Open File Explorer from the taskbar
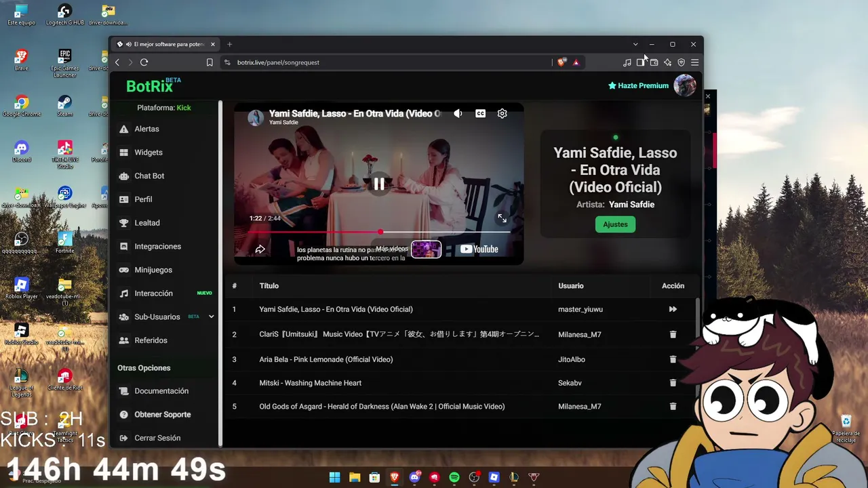The height and width of the screenshot is (488, 868). pyautogui.click(x=355, y=478)
